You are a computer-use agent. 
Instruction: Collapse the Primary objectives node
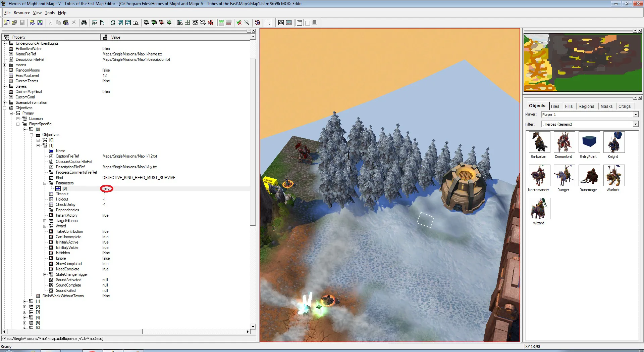(x=11, y=113)
